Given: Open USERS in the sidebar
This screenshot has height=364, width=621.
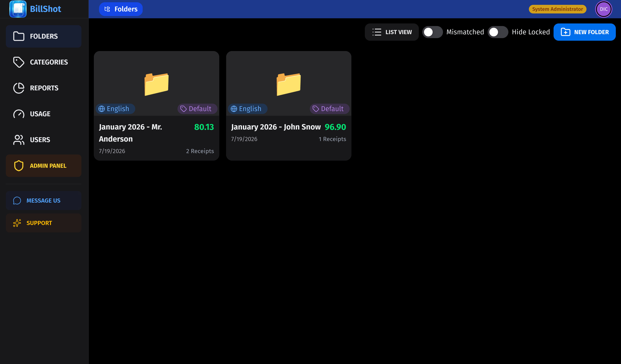Looking at the screenshot, I should (x=44, y=140).
